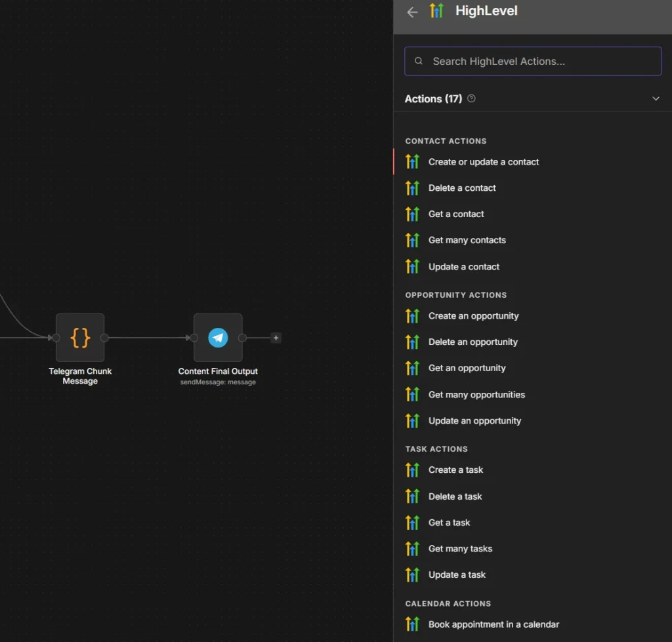Viewport: 672px width, 642px height.
Task: Click the icon beside Update a contact
Action: pos(412,267)
